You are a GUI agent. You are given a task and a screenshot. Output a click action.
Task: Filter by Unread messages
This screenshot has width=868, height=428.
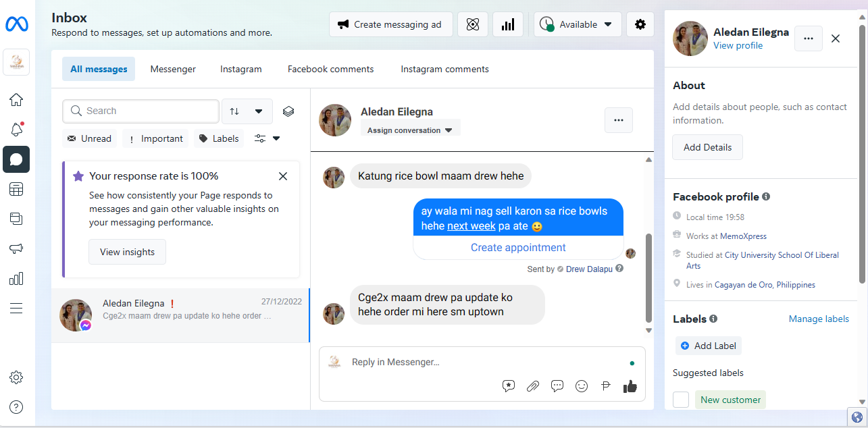coord(89,138)
